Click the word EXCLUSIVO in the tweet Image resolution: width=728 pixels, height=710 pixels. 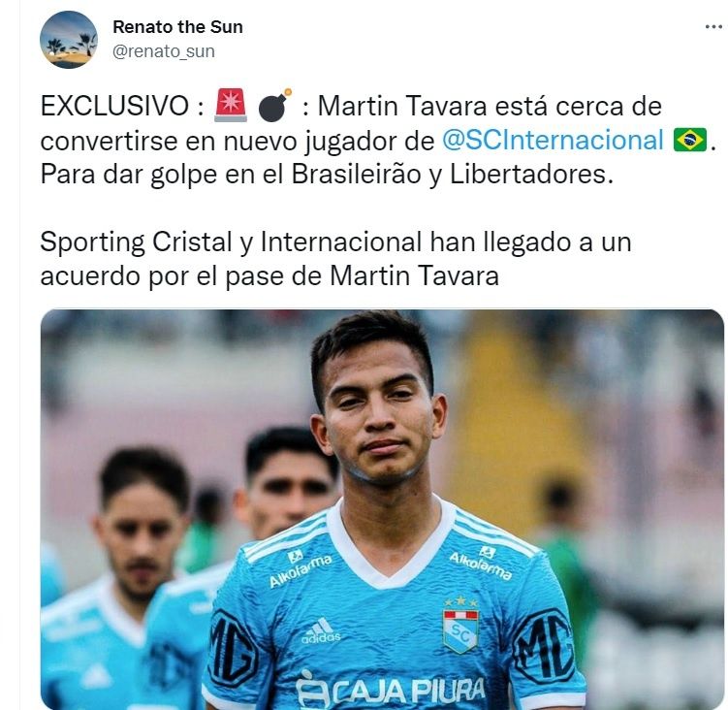click(114, 106)
